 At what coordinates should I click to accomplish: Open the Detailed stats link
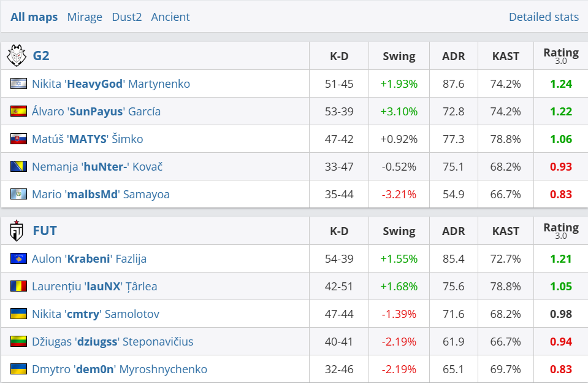pyautogui.click(x=543, y=17)
